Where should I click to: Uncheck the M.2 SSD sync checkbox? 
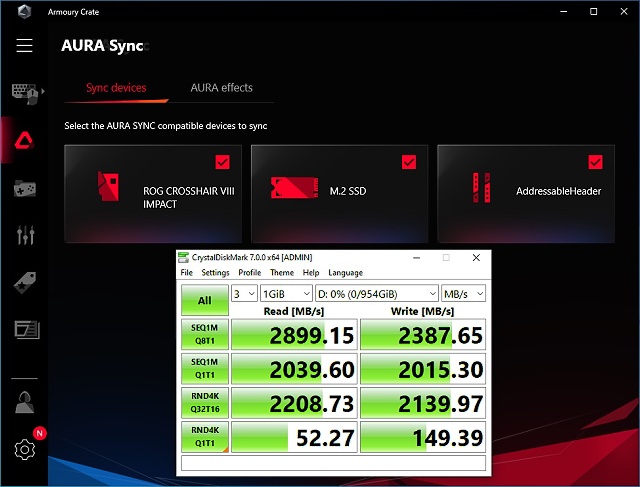[x=409, y=162]
